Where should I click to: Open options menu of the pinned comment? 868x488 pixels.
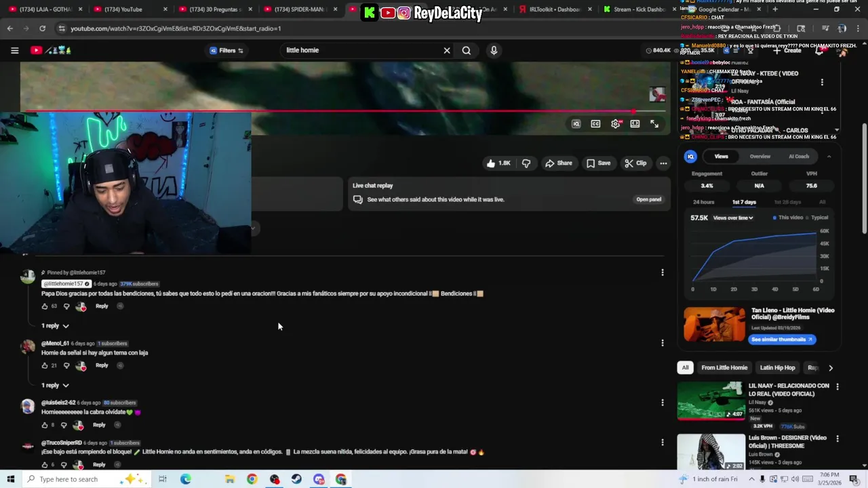(663, 272)
